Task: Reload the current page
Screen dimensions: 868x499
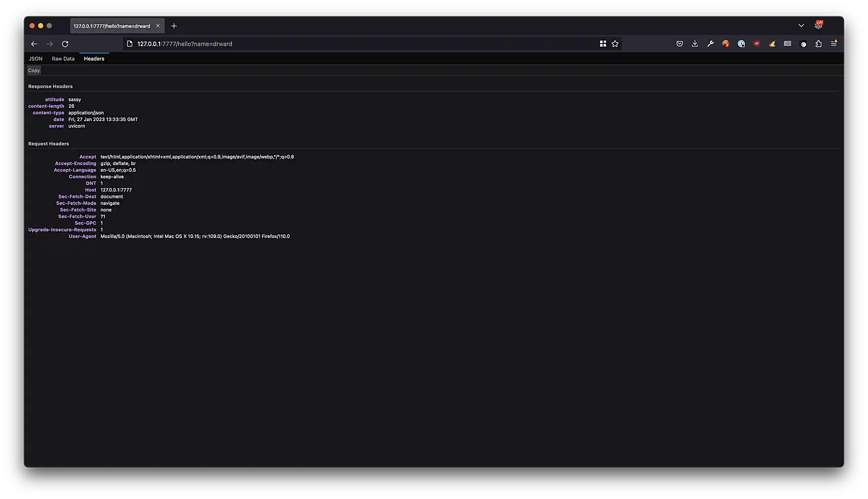Action: click(x=65, y=44)
